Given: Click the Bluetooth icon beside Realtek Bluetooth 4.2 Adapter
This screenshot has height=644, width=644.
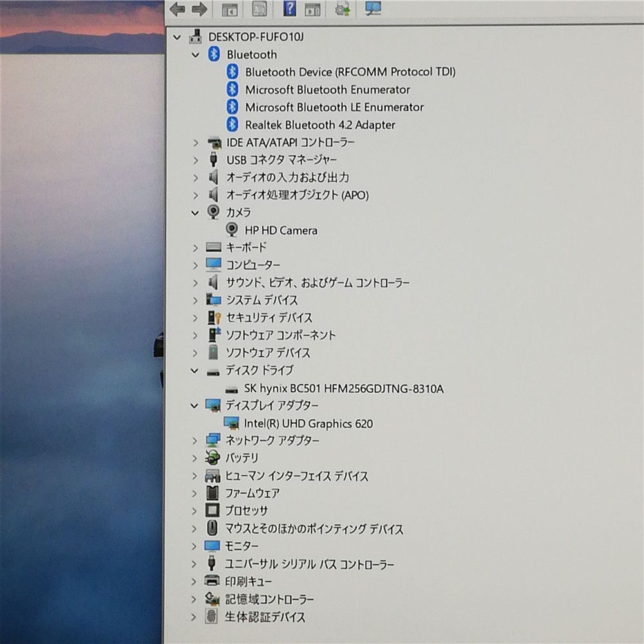Looking at the screenshot, I should click(232, 125).
